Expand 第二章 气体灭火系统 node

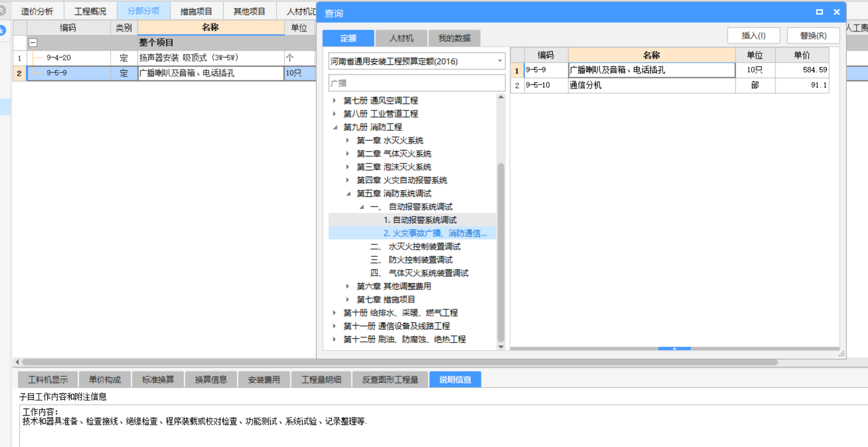click(348, 153)
